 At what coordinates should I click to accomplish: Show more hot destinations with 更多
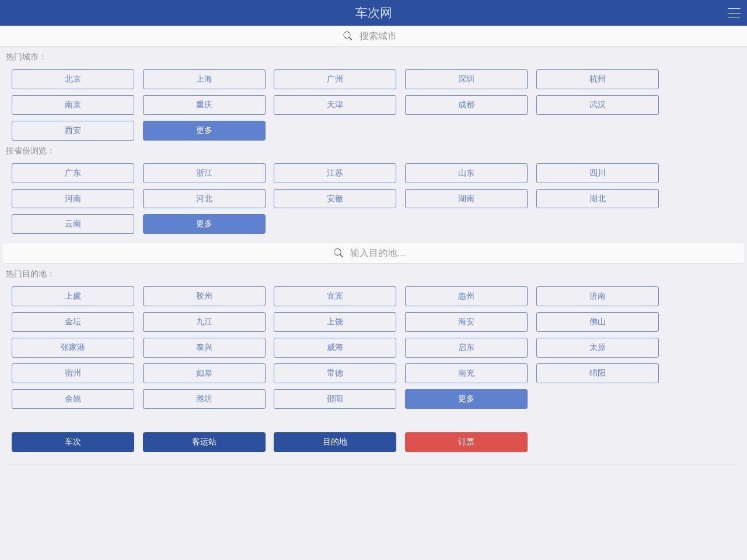pos(466,399)
